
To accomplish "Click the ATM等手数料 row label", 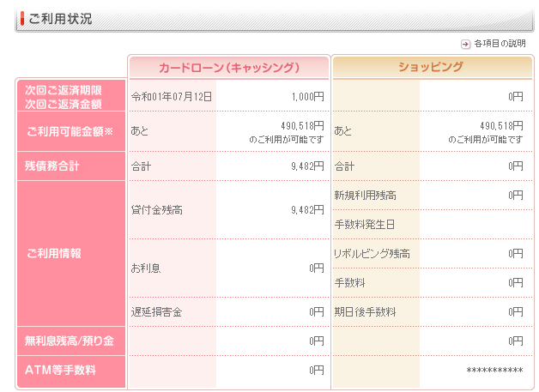I will click(60, 370).
